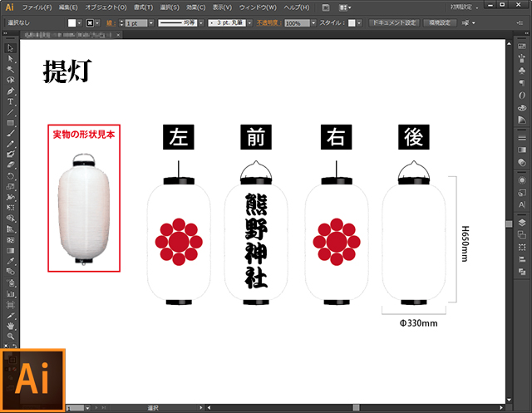Select the Free Transform tool
This screenshot has height=413, width=532.
(x=10, y=208)
